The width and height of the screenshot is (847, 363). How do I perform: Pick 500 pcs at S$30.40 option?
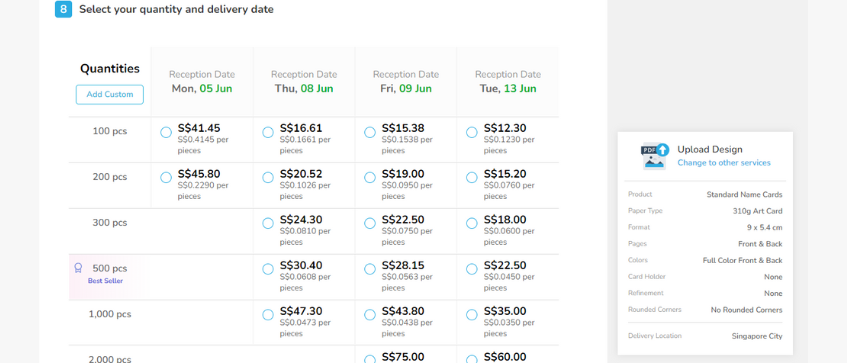(268, 269)
